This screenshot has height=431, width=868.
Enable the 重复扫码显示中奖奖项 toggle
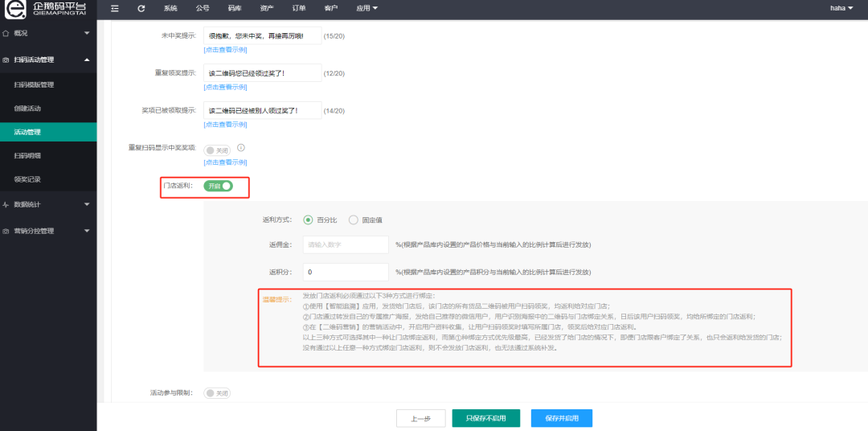click(217, 150)
